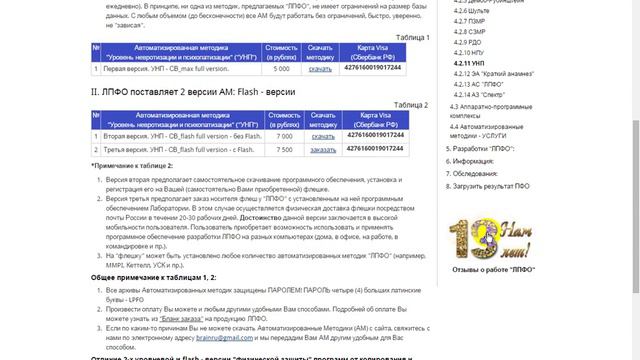Click "Карта Visa (Сбербанк РФ)" header in Table 2
This screenshot has height=360, width=640.
(376, 120)
